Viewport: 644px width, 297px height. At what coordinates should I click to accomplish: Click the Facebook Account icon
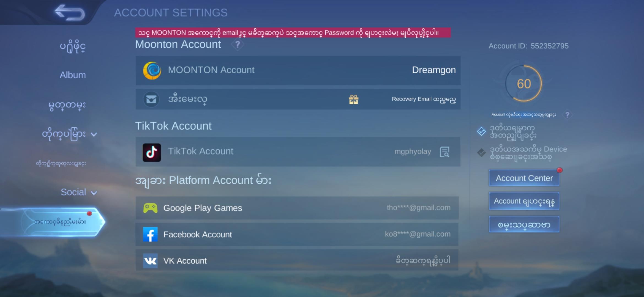point(151,234)
